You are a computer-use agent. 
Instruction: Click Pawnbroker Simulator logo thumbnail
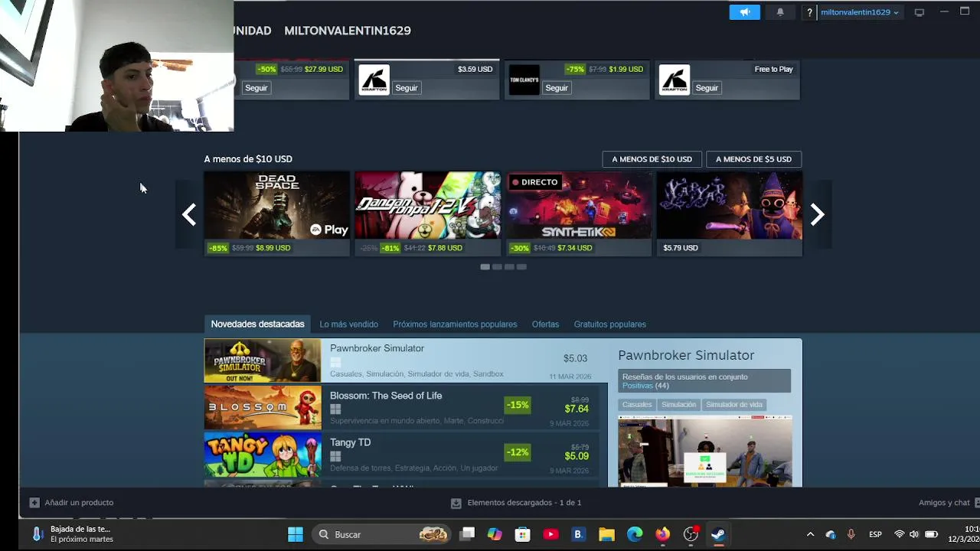[263, 360]
